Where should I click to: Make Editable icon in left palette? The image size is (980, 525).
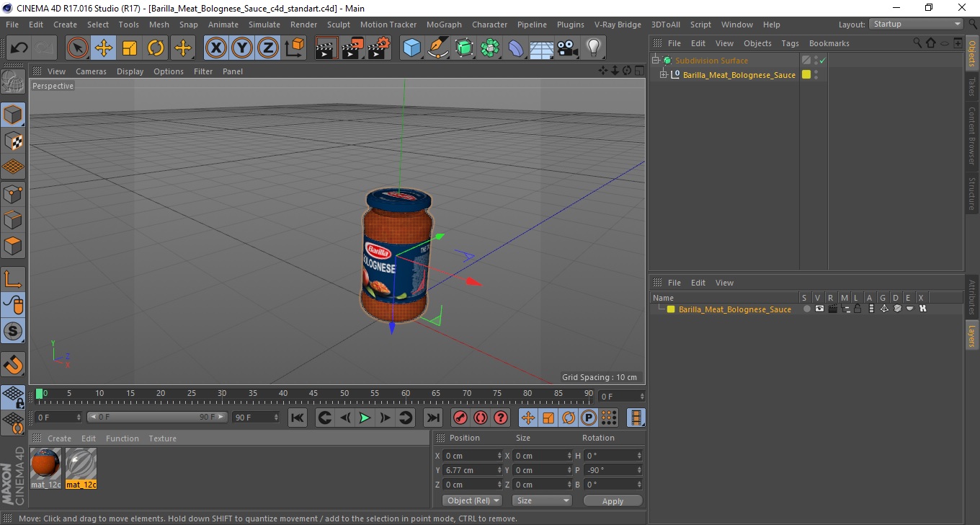tap(13, 81)
